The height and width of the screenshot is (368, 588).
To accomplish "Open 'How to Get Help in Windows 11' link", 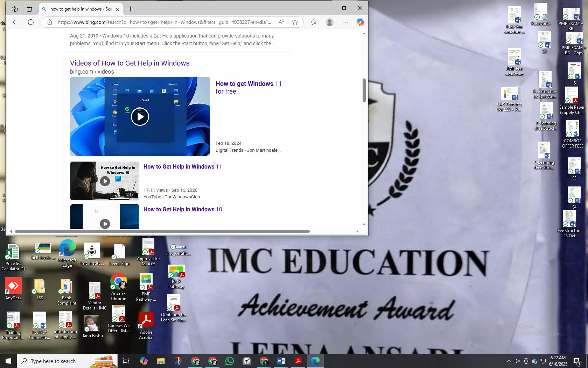I will [x=183, y=167].
